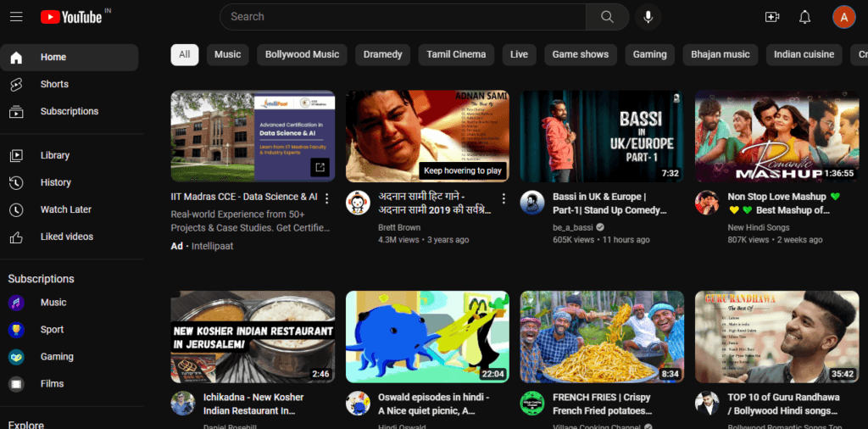868x429 pixels.
Task: Click the History clock icon
Action: tap(17, 182)
